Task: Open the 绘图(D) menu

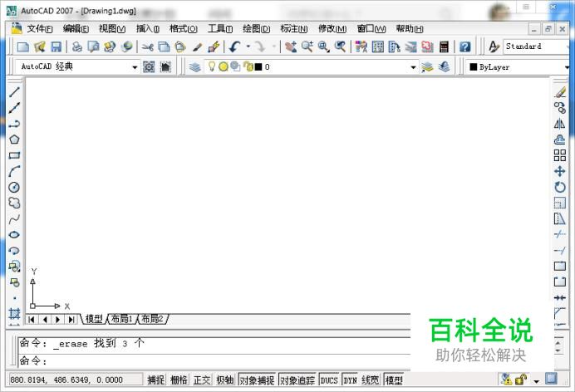Action: pyautogui.click(x=256, y=28)
